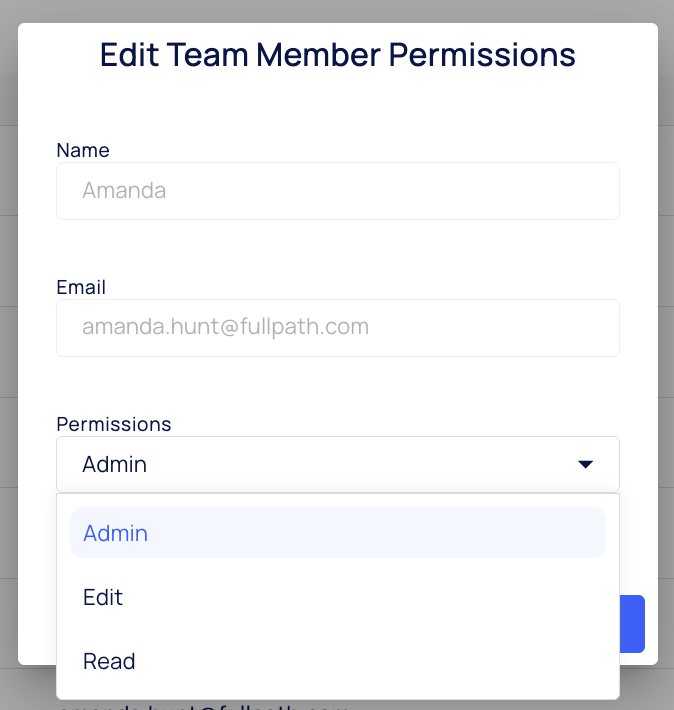The height and width of the screenshot is (710, 674).
Task: Click empty dialog area between Email and Permissions
Action: (x=337, y=385)
